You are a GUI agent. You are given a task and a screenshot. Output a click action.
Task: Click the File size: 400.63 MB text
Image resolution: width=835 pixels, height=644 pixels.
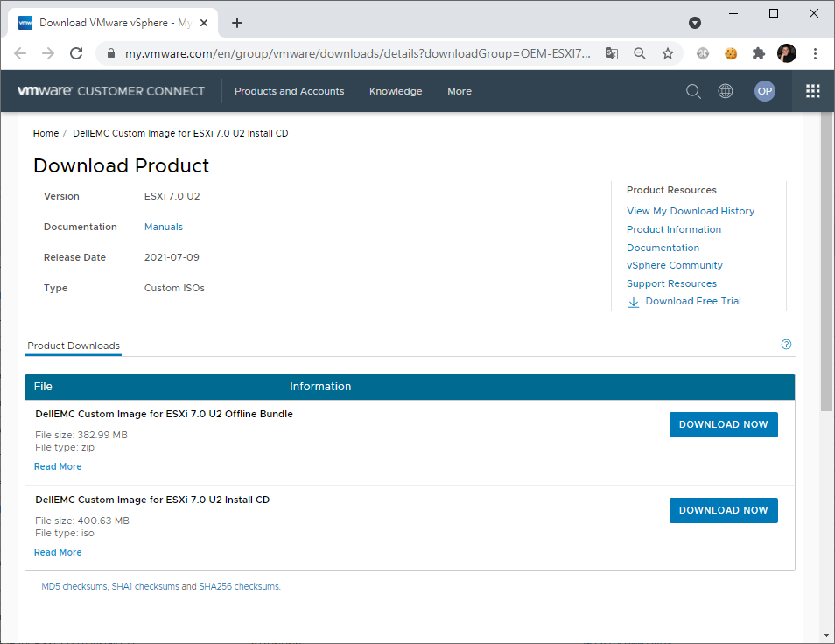[82, 521]
